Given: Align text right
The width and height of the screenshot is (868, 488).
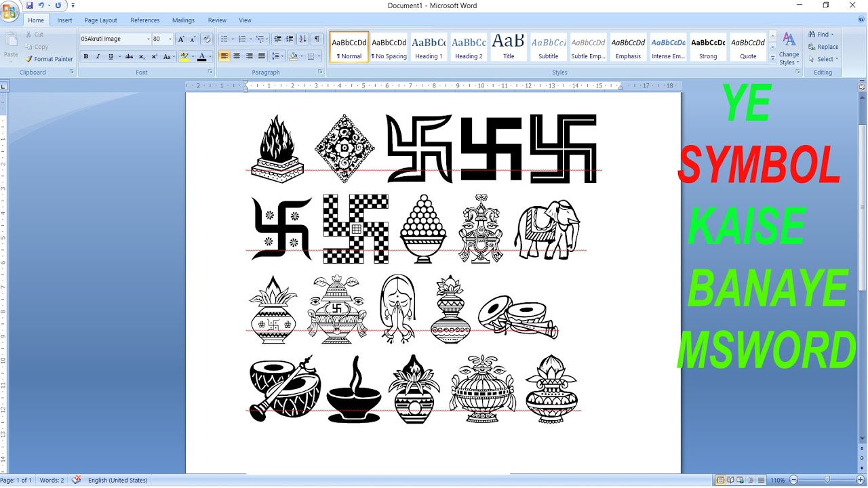Looking at the screenshot, I should (249, 56).
